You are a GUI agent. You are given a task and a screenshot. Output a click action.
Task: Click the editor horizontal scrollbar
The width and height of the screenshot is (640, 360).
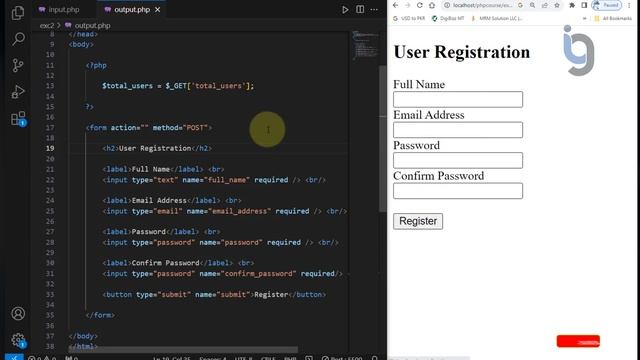pyautogui.click(x=184, y=350)
